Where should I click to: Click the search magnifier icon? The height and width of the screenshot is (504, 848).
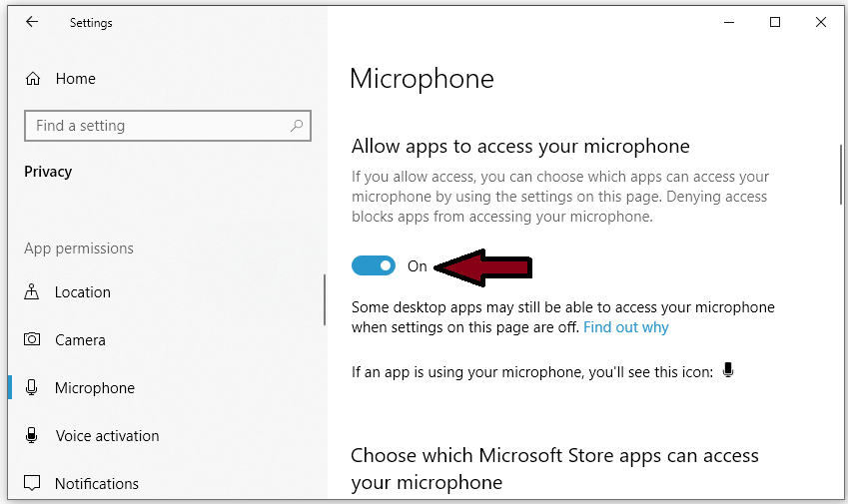coord(297,126)
